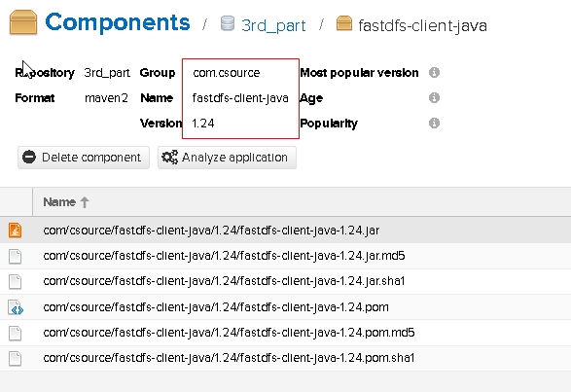
Task: Select fastdfs-client-java-1.24.jar.sha1 row
Action: pos(286,282)
